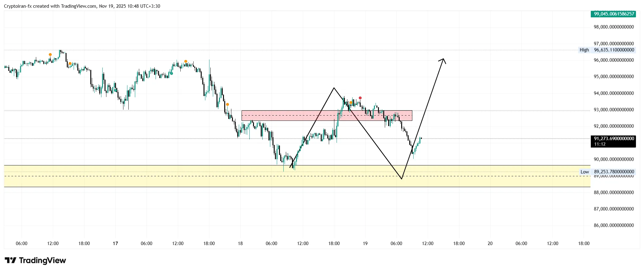644x272 pixels.
Task: Click the 86,000 price axis label
Action: coord(614,225)
